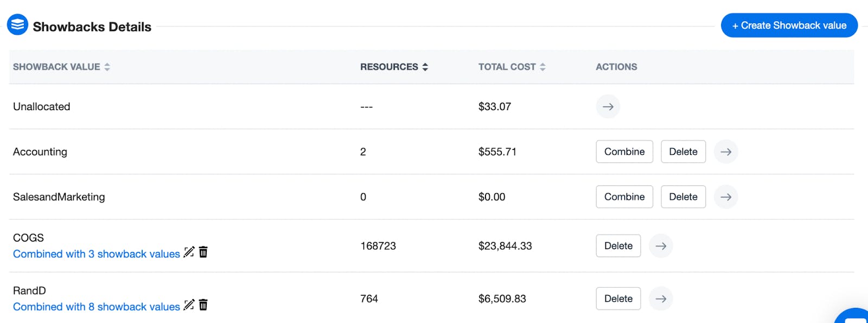The width and height of the screenshot is (868, 323).
Task: Combine the Accounting showback value
Action: coord(624,152)
